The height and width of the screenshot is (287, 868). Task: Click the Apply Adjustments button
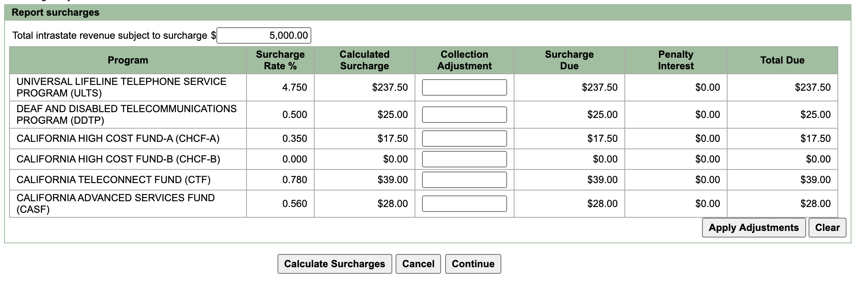(x=754, y=228)
